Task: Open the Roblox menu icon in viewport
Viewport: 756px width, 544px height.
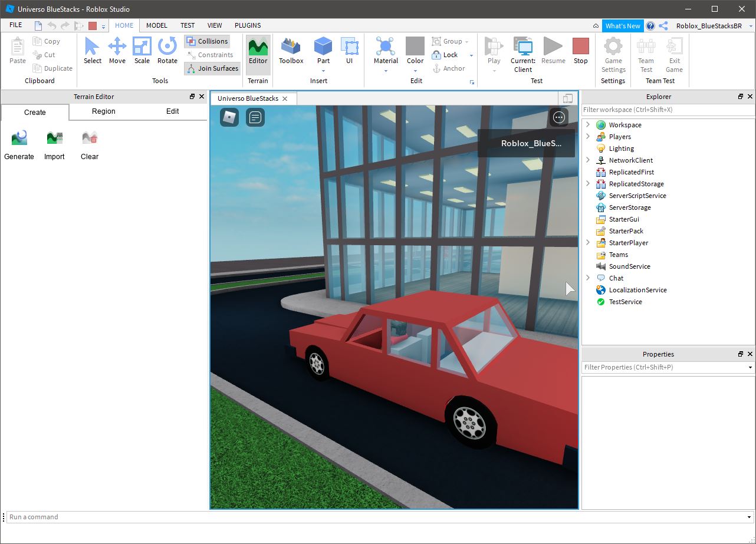Action: (x=229, y=117)
